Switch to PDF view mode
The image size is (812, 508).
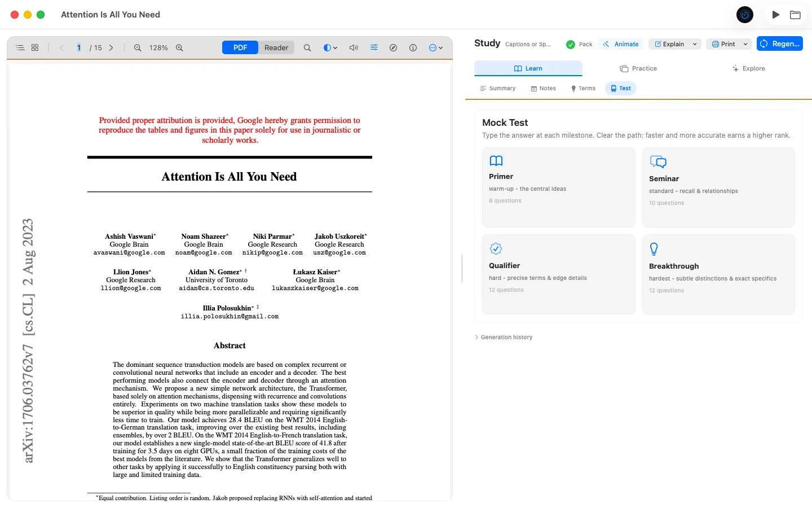tap(240, 48)
